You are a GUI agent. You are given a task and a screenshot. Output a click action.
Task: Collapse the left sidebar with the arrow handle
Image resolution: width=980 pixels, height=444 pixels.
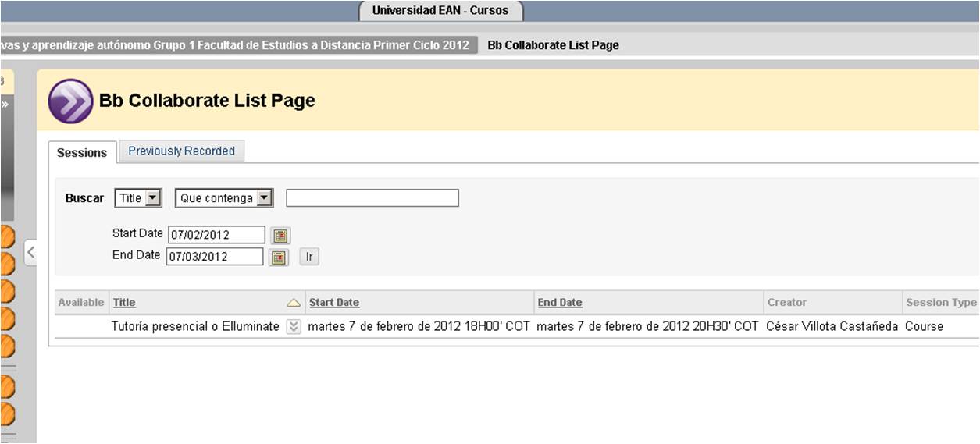(30, 252)
